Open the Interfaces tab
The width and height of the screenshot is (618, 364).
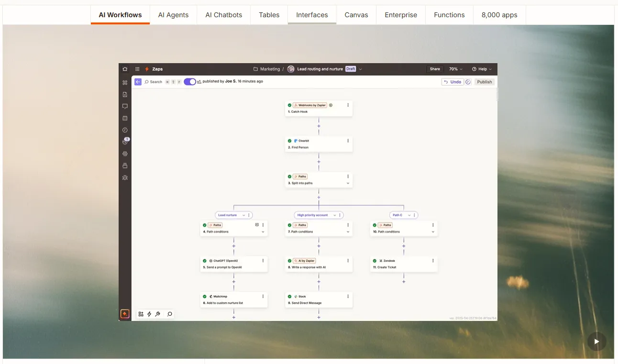[312, 15]
